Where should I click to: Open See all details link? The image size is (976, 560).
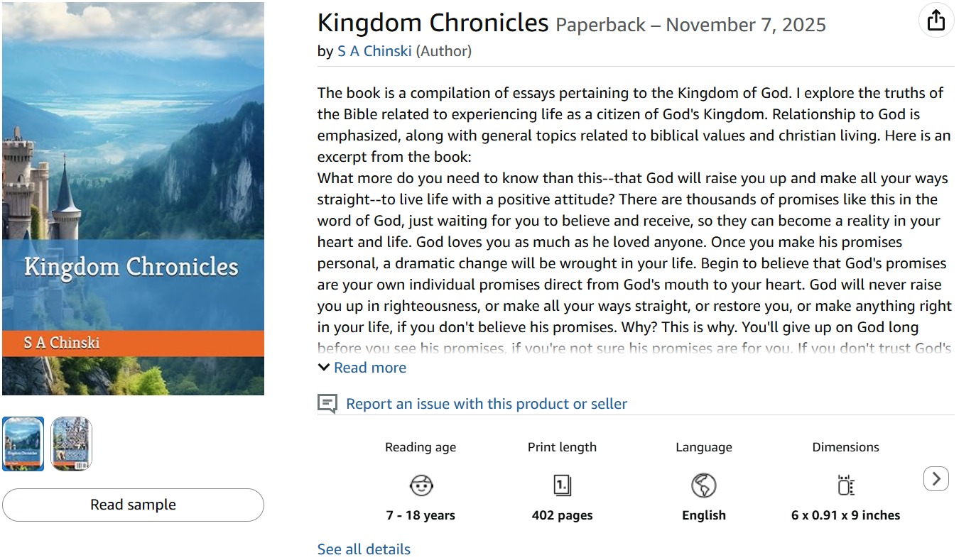364,549
